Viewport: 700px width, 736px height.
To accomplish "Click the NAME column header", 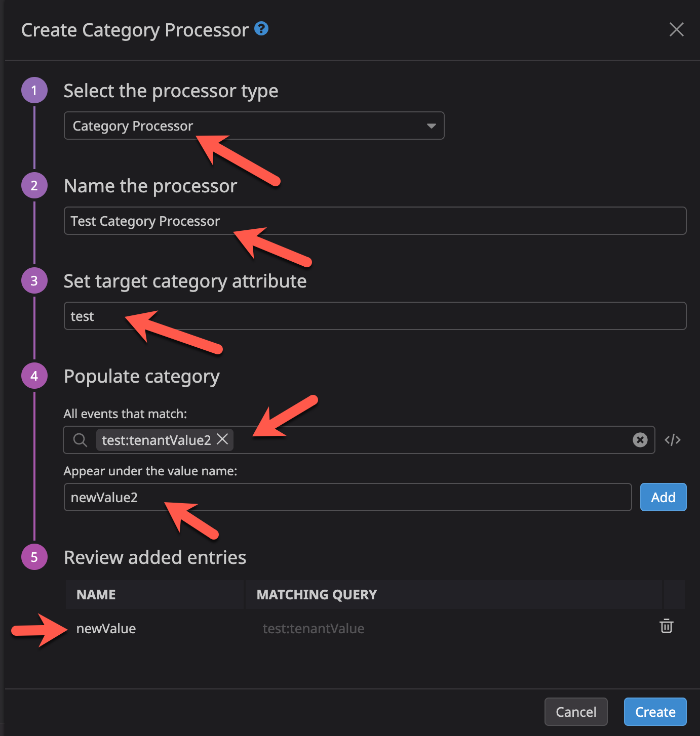I will [x=96, y=594].
